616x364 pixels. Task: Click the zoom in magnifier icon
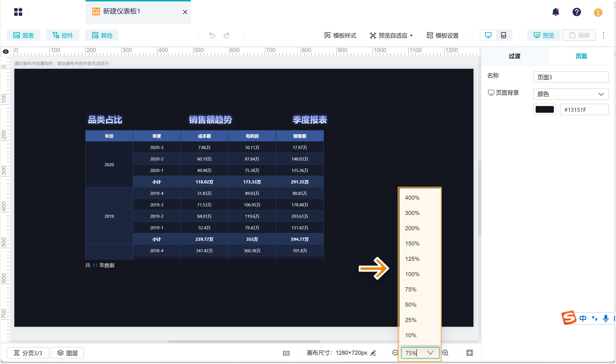(445, 353)
